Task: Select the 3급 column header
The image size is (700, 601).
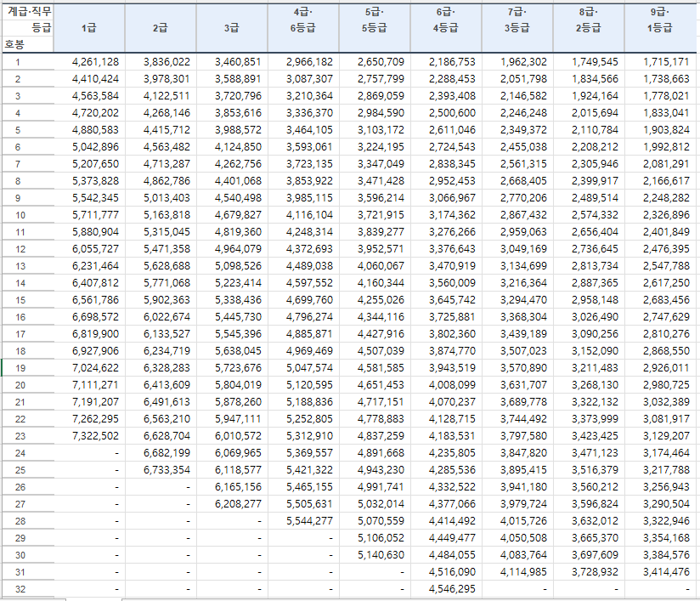Action: pyautogui.click(x=232, y=28)
